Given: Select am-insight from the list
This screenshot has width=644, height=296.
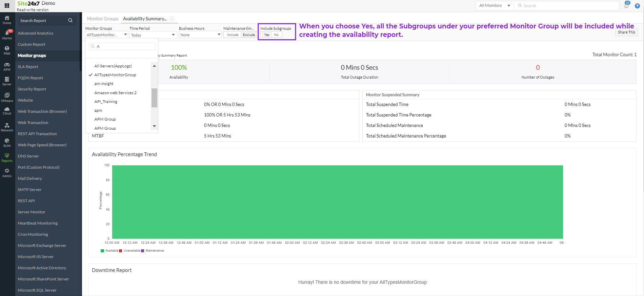Looking at the screenshot, I should [x=104, y=83].
